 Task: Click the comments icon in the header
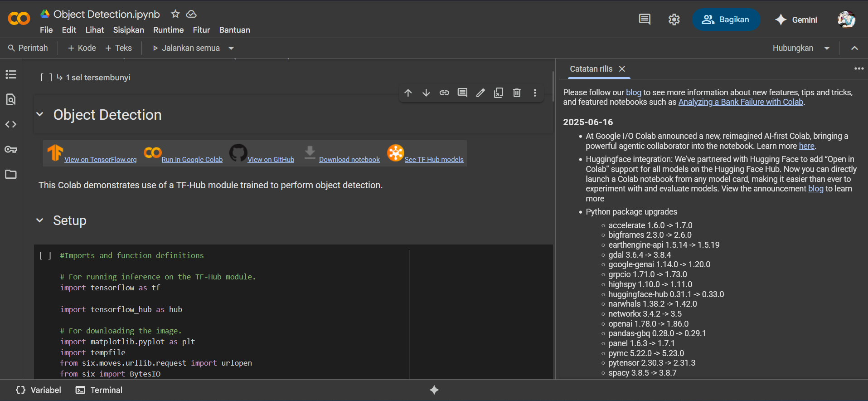click(645, 20)
